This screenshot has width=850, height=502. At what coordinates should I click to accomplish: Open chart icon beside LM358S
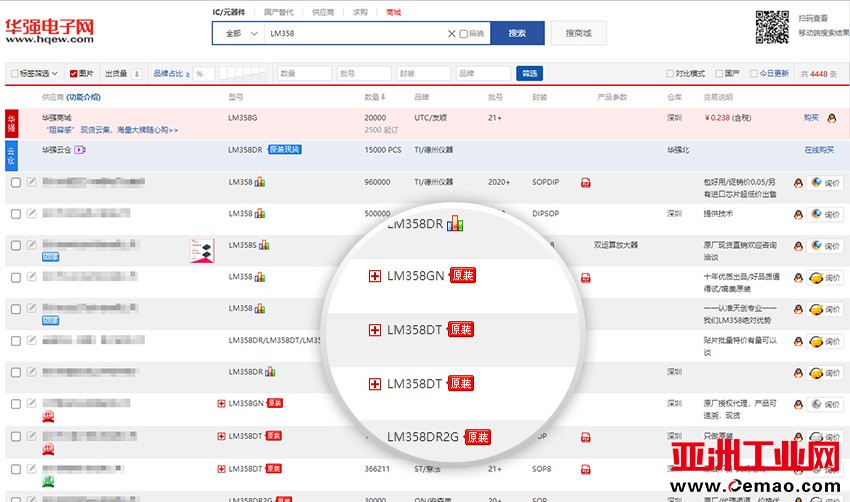pos(264,245)
